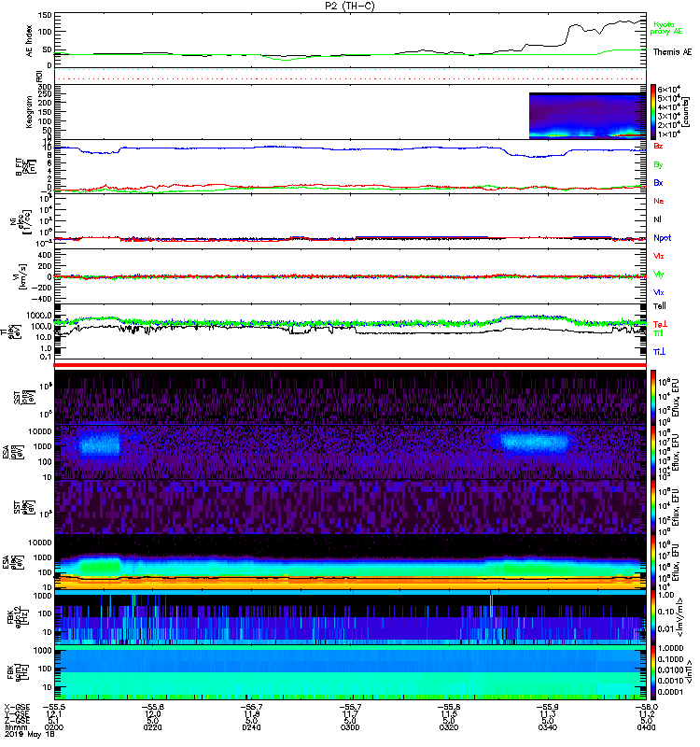Click the Keogram counts color bar
This screenshot has height=747, width=700.
tap(653, 112)
